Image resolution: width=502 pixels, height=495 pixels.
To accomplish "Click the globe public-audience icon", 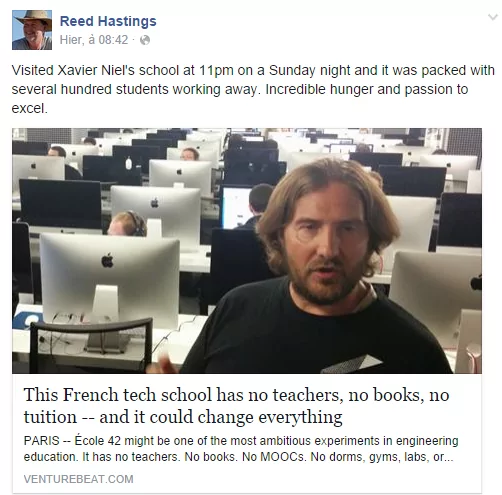I will (x=145, y=40).
